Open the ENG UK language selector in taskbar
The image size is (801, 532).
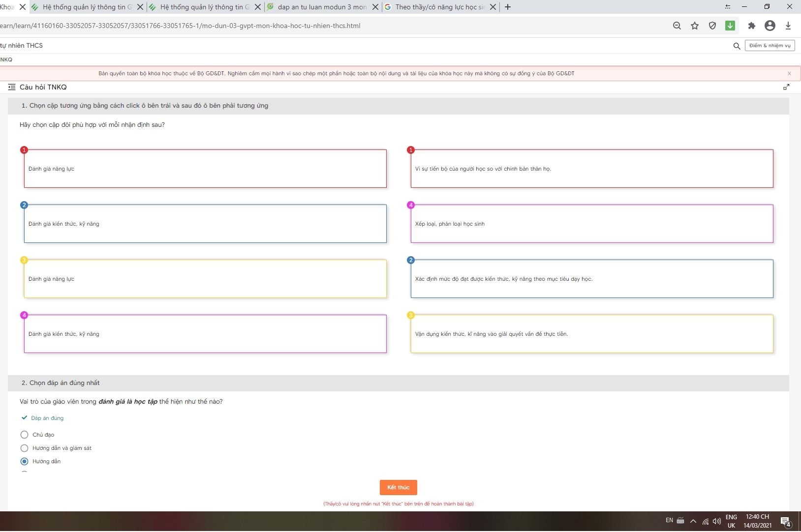tap(731, 521)
